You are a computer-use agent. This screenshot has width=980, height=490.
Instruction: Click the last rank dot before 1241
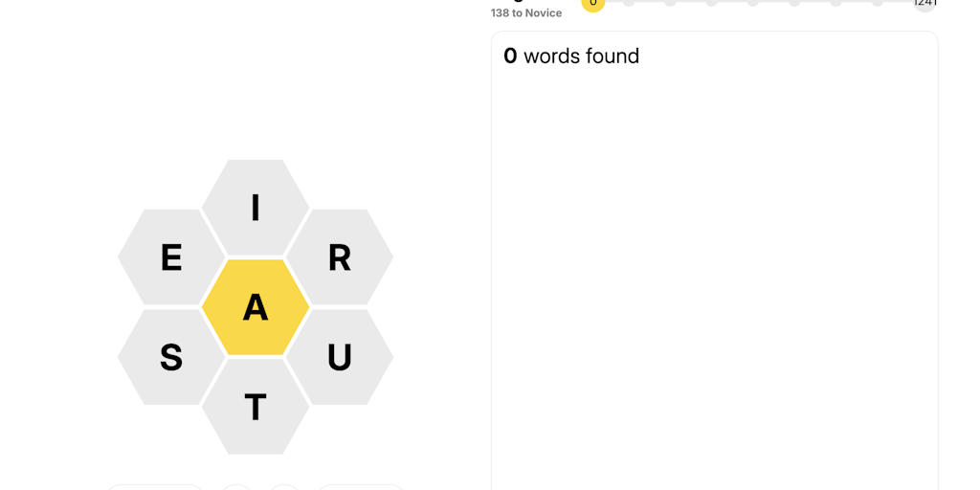point(878,3)
